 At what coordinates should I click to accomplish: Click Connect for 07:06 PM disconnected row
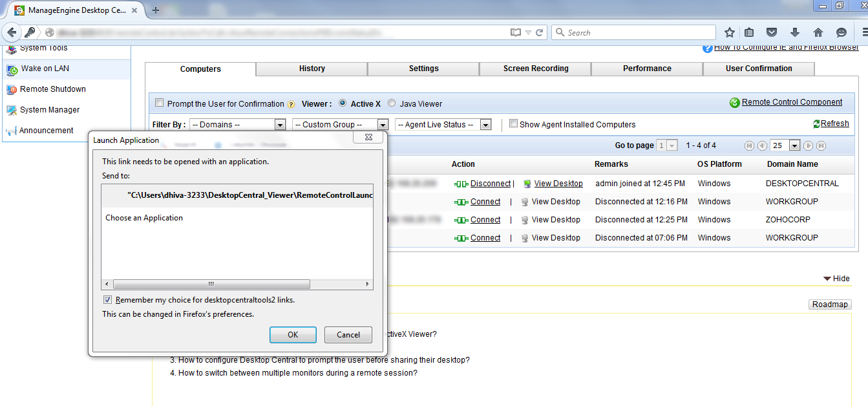(485, 238)
